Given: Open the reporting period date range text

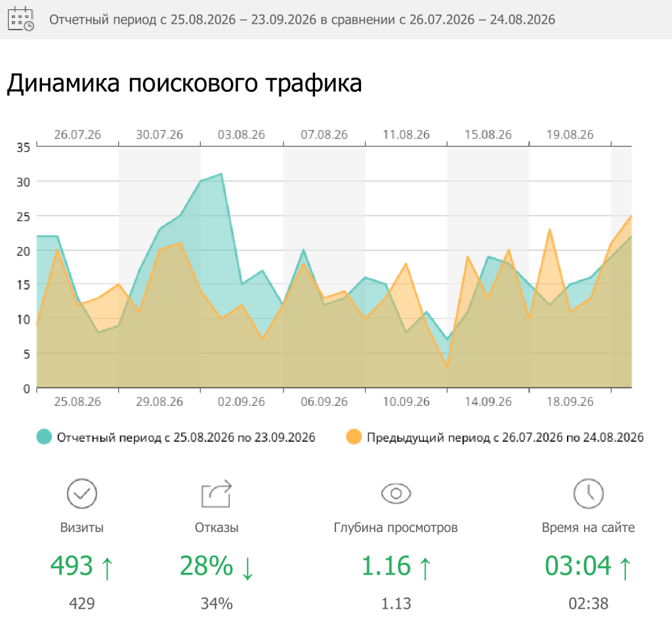Looking at the screenshot, I should click(x=302, y=20).
